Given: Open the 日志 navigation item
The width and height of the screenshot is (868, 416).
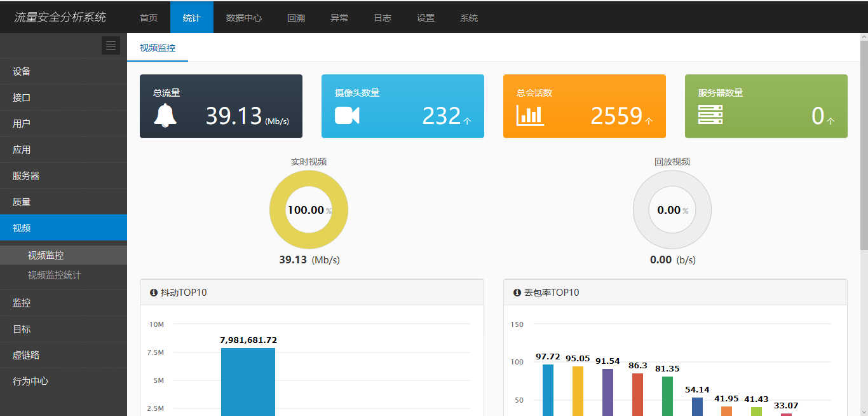Looking at the screenshot, I should click(383, 18).
